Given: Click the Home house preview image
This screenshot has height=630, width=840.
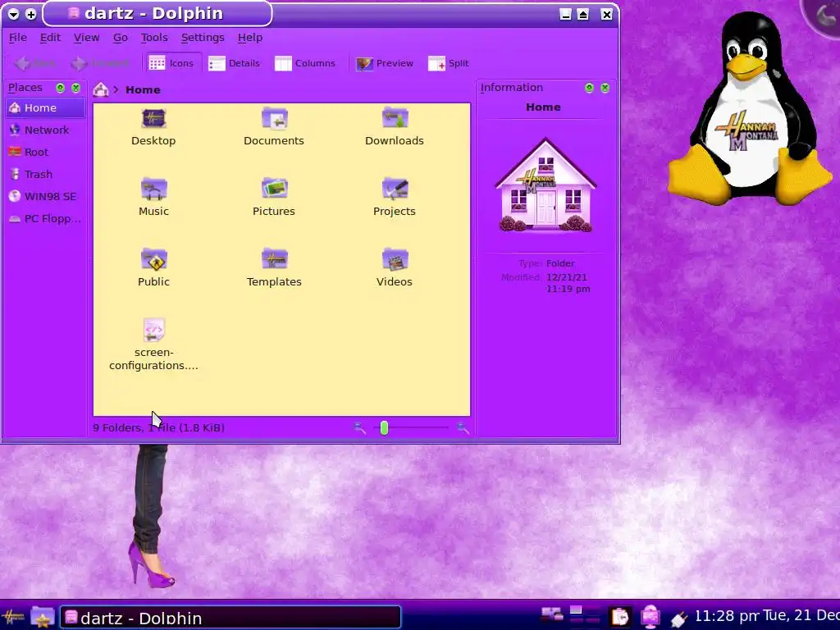Looking at the screenshot, I should point(546,185).
